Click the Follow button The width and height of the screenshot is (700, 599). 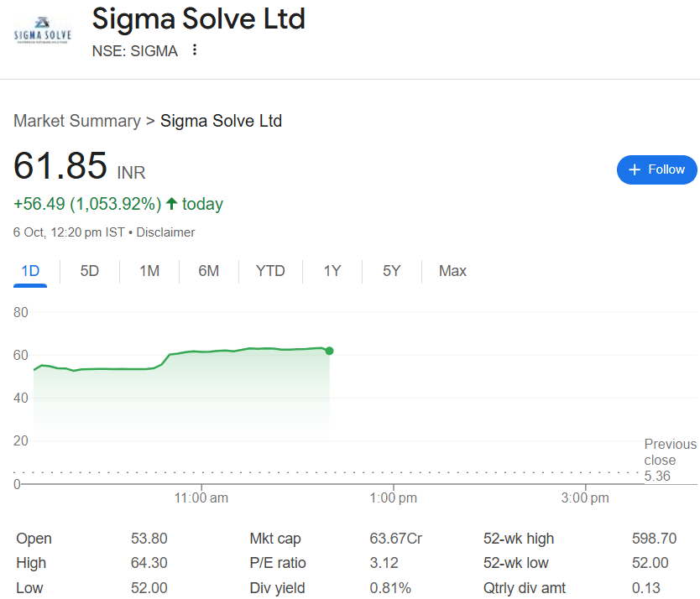point(656,169)
